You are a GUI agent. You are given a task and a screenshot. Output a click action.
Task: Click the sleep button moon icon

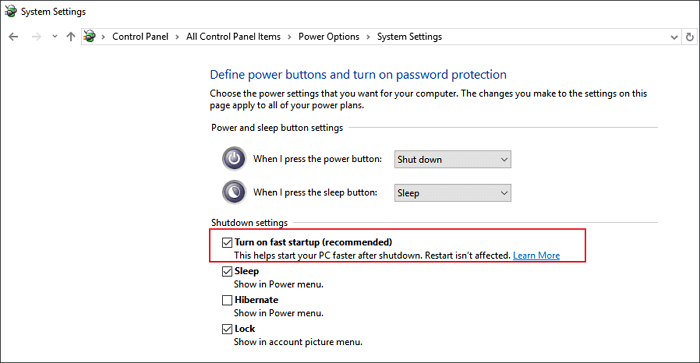234,192
